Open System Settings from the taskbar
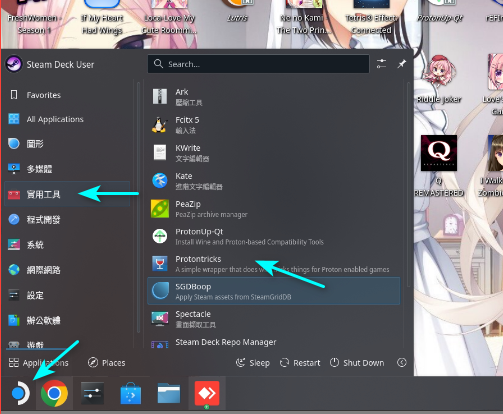503x414 pixels. tap(92, 393)
